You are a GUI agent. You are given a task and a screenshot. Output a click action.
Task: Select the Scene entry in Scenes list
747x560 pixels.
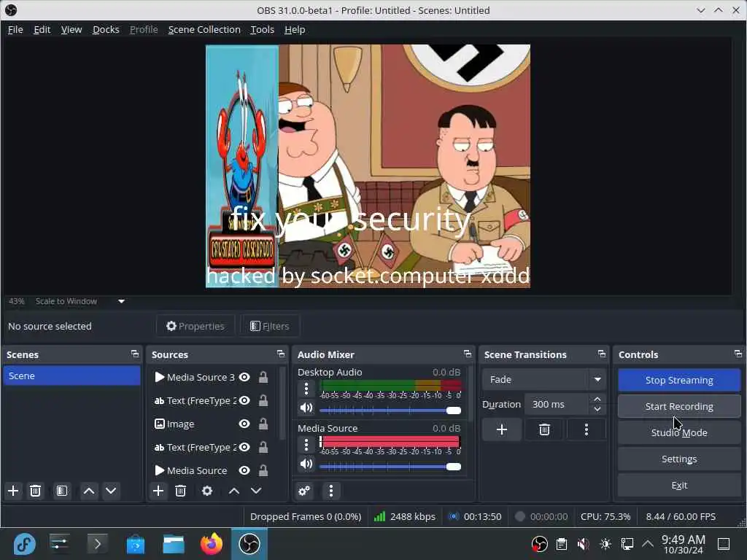pyautogui.click(x=71, y=376)
